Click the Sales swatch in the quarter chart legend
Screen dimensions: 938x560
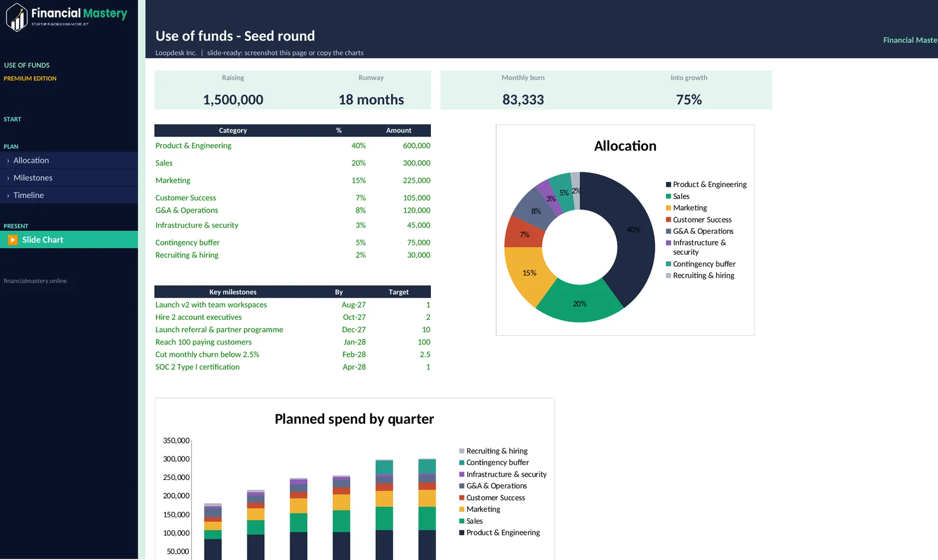point(461,521)
